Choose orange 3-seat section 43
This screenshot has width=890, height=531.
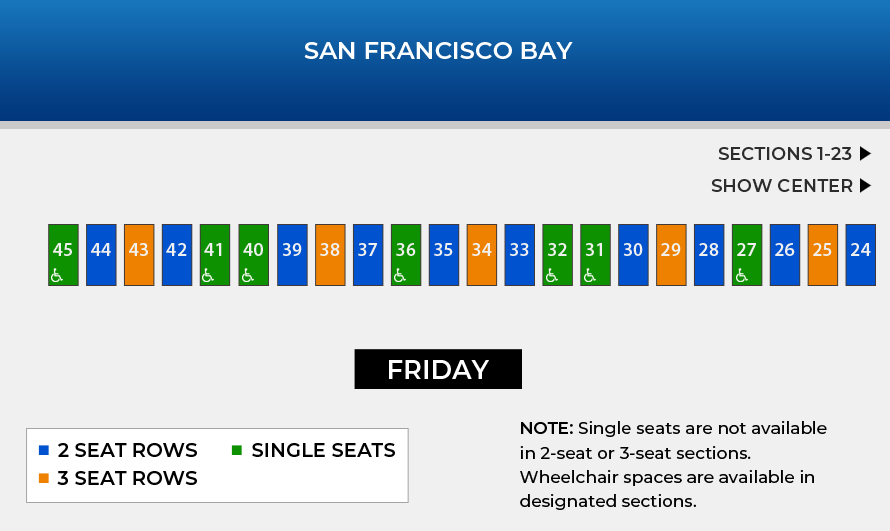[x=139, y=255]
